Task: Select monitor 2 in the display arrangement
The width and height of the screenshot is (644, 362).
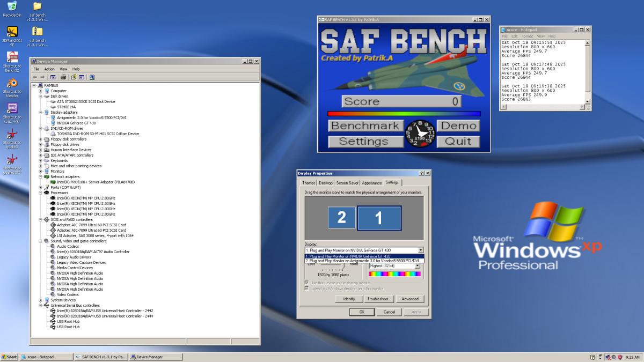Action: click(x=341, y=218)
